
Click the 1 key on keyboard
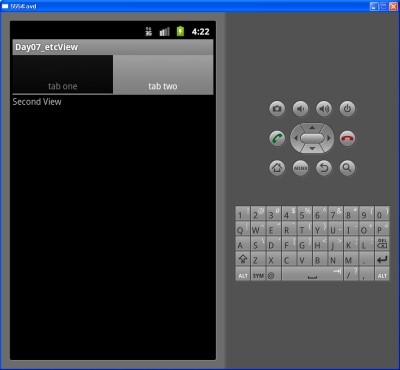click(x=243, y=214)
